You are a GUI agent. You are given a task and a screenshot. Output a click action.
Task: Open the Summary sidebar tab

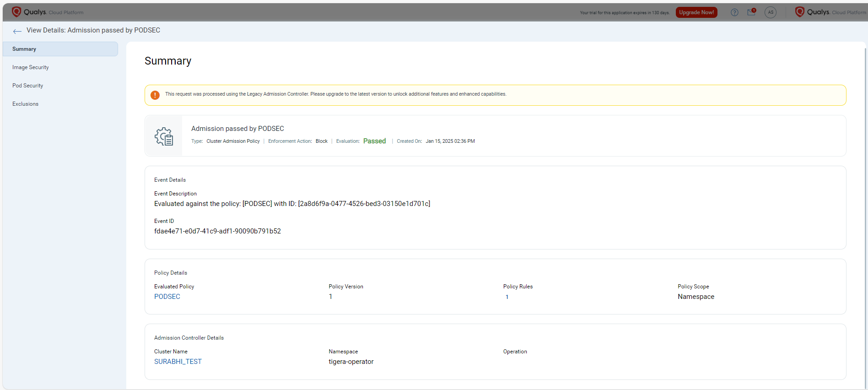click(x=60, y=49)
